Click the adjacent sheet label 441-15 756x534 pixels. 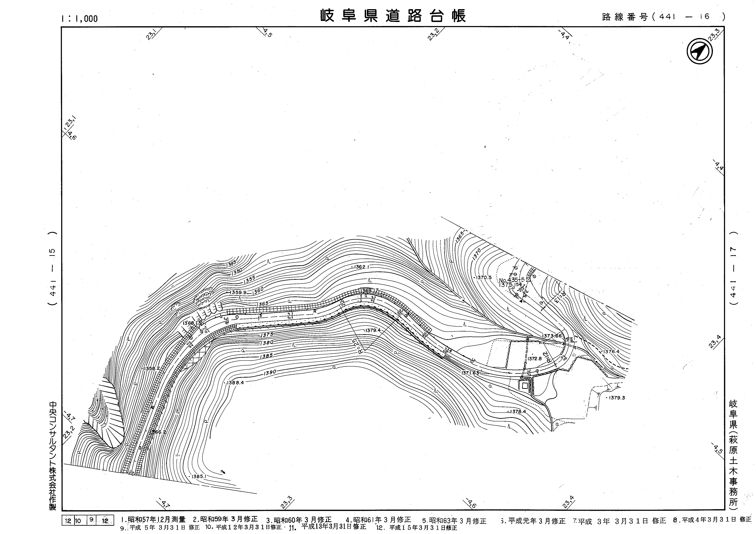(52, 269)
